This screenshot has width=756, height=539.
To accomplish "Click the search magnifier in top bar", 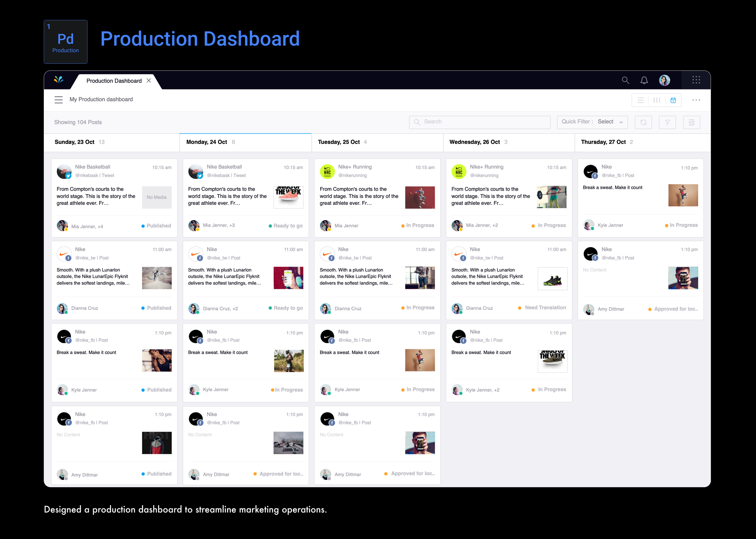I will pyautogui.click(x=625, y=80).
